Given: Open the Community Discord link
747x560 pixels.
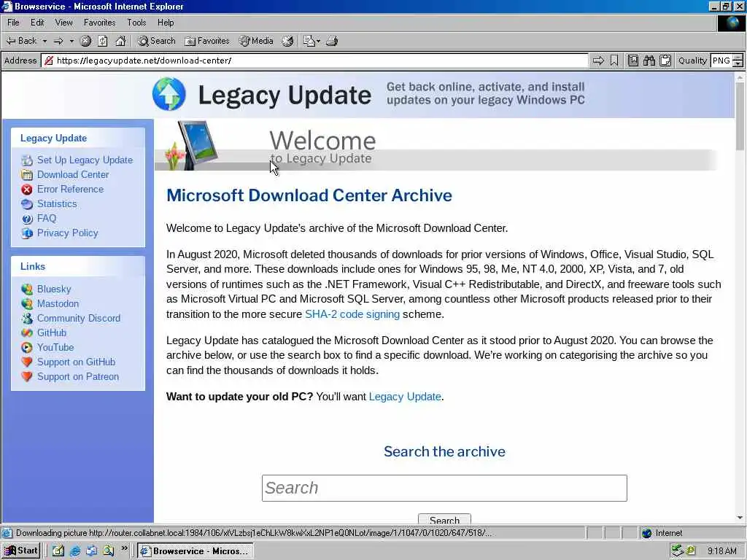Looking at the screenshot, I should coord(79,318).
